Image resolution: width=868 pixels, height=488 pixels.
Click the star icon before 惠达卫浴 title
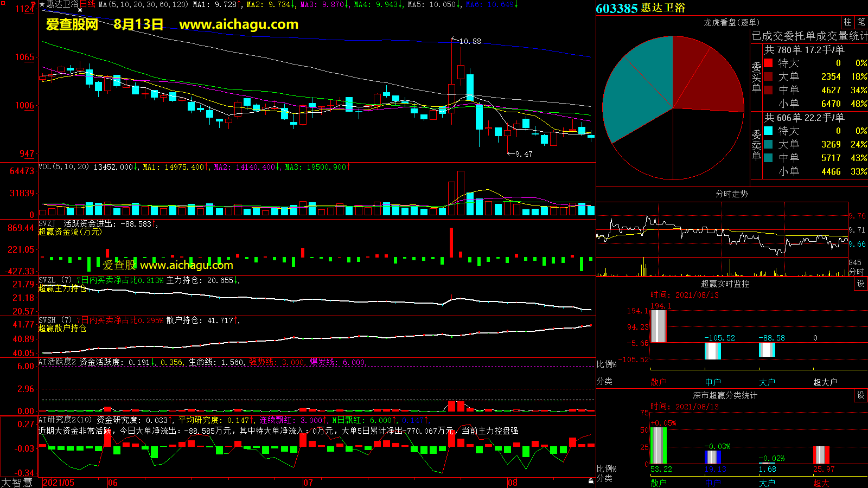(42, 4)
